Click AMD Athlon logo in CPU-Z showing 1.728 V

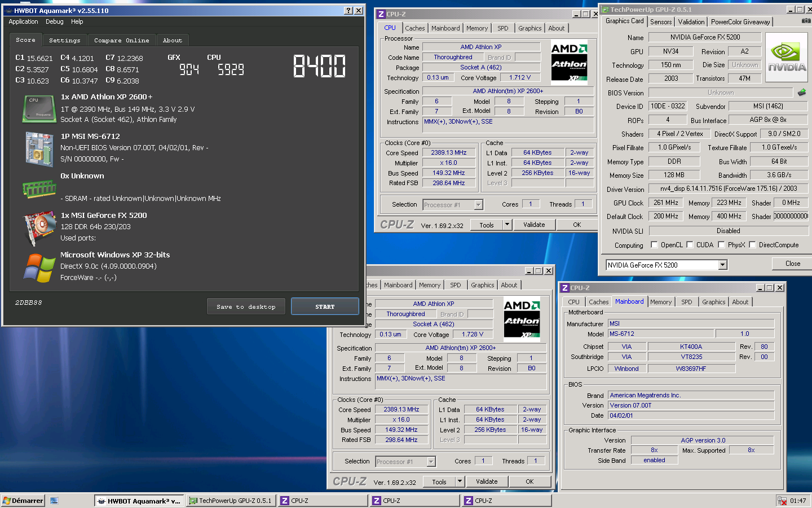tap(522, 319)
